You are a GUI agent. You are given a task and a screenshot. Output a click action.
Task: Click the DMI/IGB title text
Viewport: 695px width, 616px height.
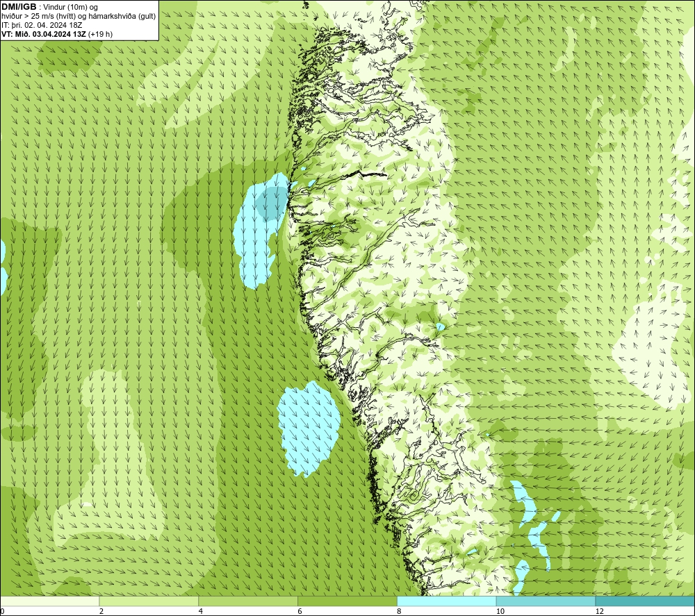pos(19,7)
